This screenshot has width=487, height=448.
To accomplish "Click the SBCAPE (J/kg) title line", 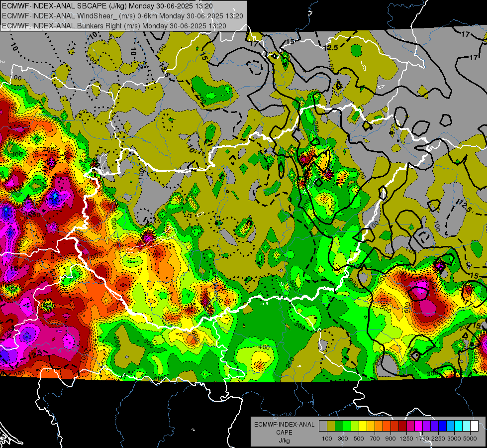I will 107,6.
